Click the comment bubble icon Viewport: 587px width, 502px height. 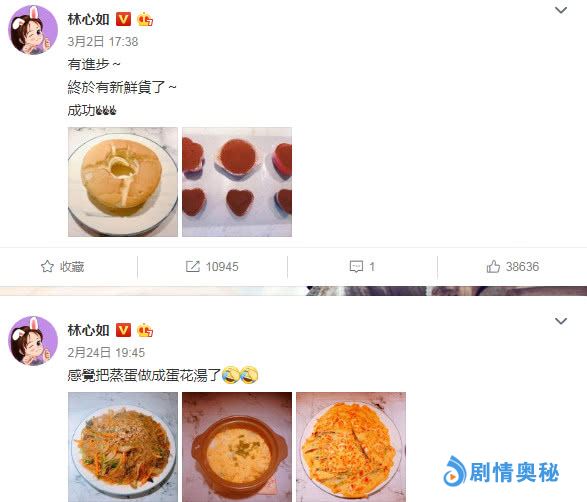(x=356, y=267)
